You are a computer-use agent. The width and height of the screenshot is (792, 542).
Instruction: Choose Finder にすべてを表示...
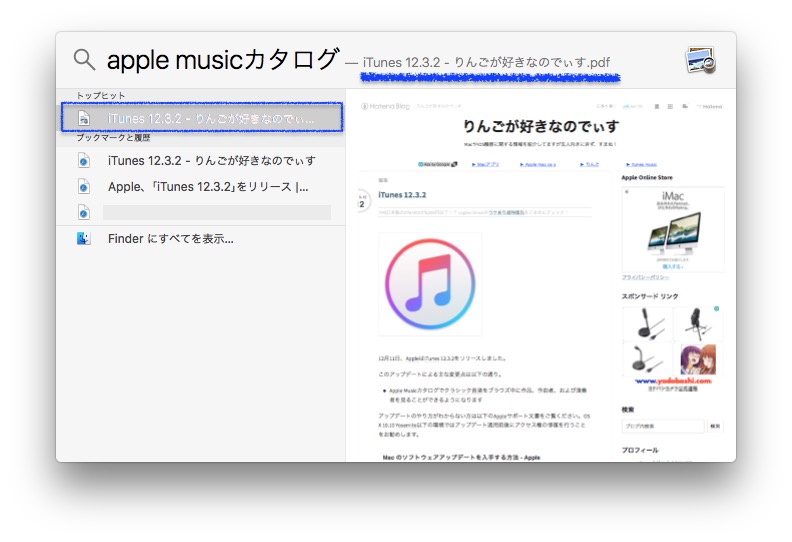coord(201,238)
